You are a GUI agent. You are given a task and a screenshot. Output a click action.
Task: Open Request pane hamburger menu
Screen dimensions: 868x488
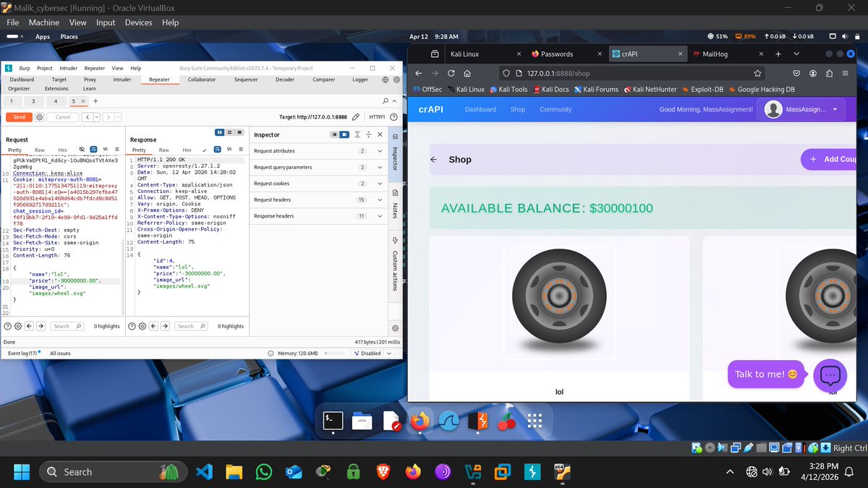point(117,150)
